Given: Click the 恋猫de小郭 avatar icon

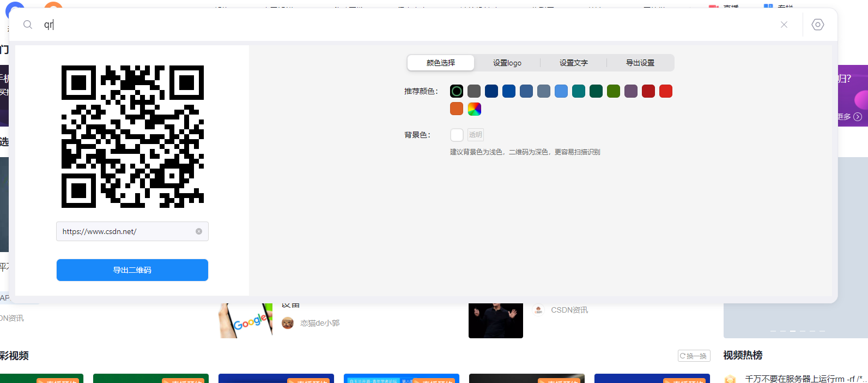Looking at the screenshot, I should (288, 323).
